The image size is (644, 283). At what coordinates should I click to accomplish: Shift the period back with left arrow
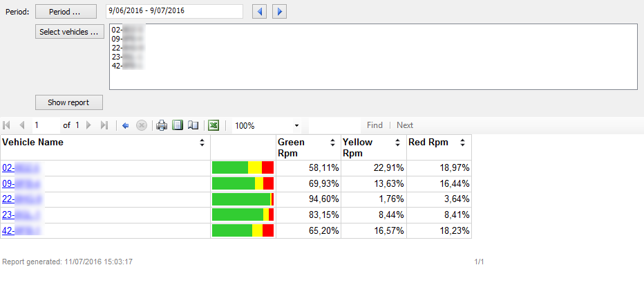(259, 12)
